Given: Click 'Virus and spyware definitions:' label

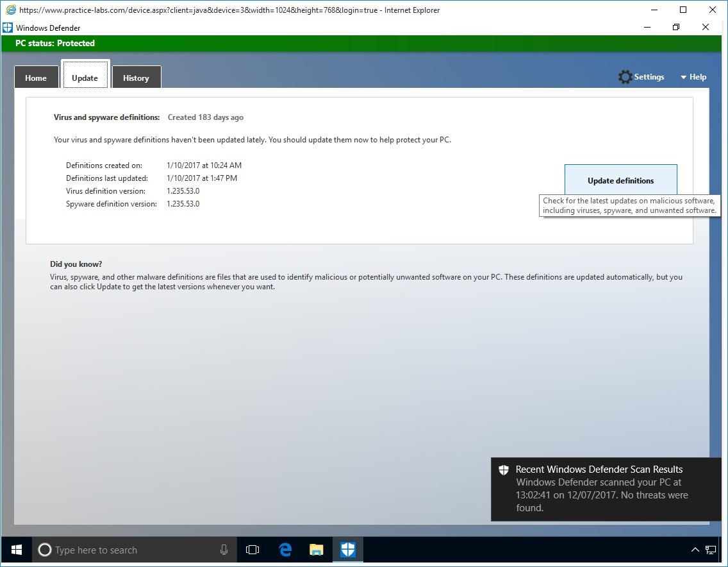Looking at the screenshot, I should point(107,117).
